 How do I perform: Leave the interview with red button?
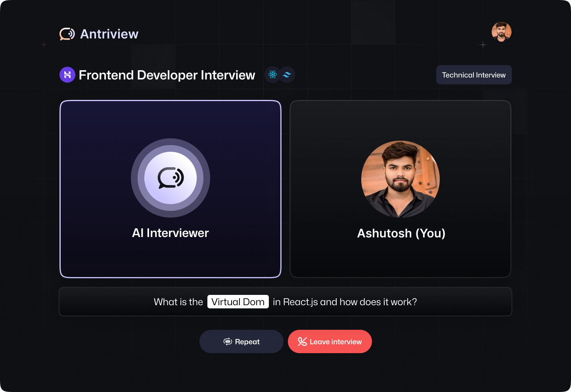point(330,342)
